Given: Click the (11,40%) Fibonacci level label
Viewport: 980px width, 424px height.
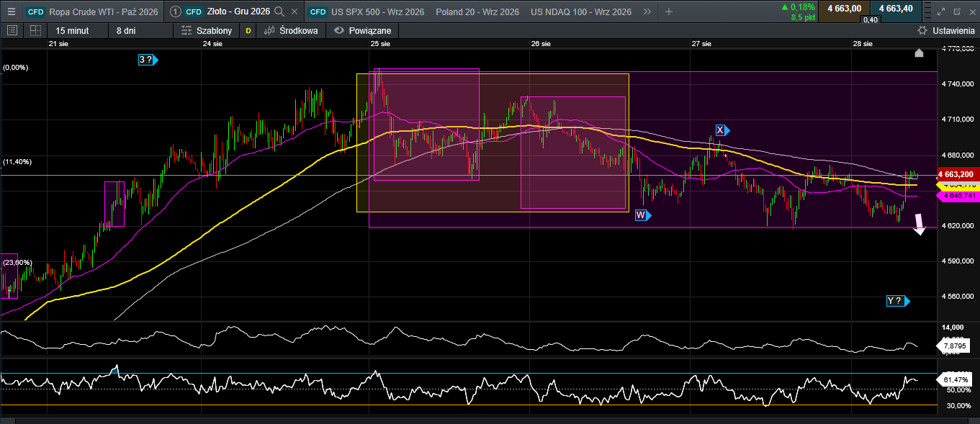Looking at the screenshot, I should pyautogui.click(x=17, y=162).
